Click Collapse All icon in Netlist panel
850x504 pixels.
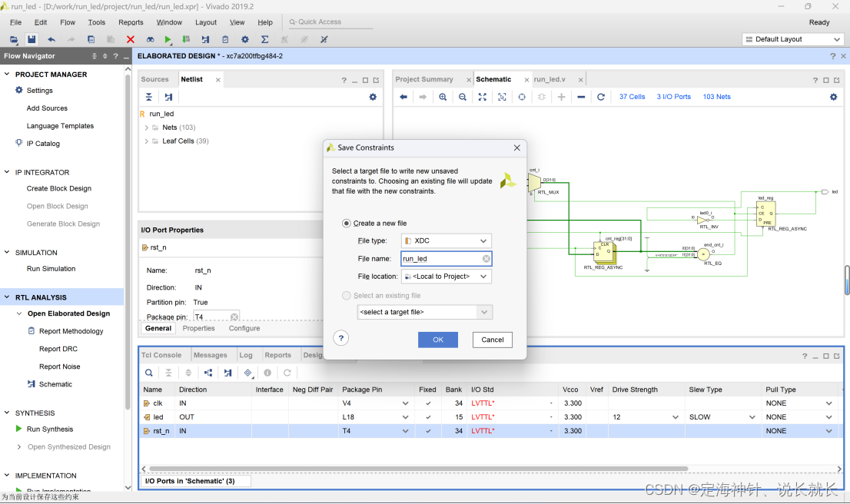[149, 97]
